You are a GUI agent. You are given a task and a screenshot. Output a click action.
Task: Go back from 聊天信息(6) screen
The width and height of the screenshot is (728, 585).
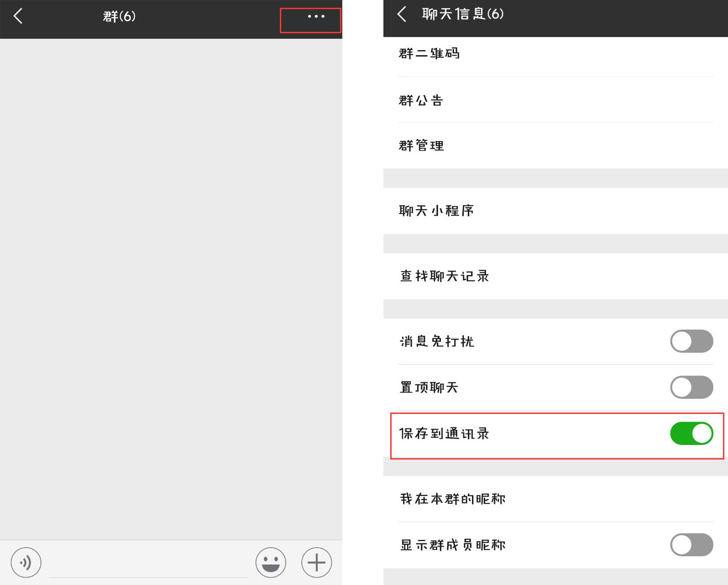402,14
